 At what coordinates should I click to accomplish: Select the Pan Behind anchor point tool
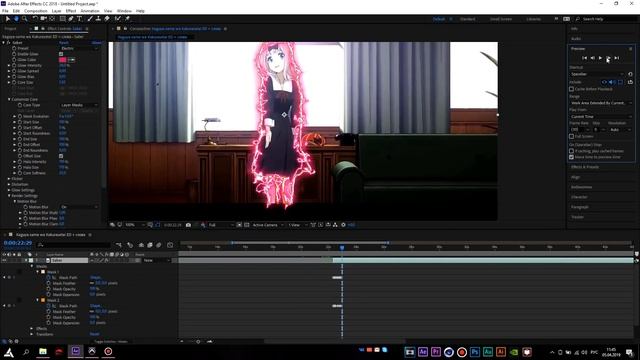[x=52, y=19]
